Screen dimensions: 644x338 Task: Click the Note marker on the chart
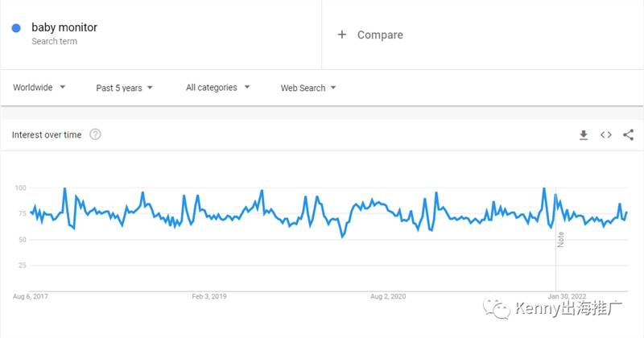tap(560, 240)
